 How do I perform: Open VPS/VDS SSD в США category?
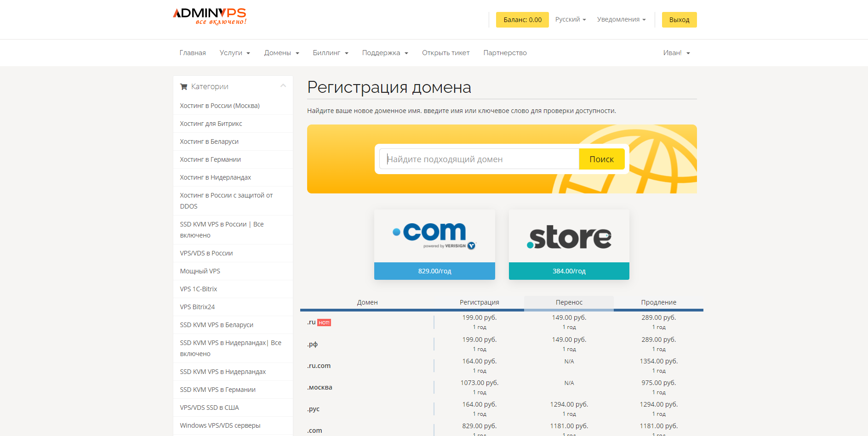[233, 408]
